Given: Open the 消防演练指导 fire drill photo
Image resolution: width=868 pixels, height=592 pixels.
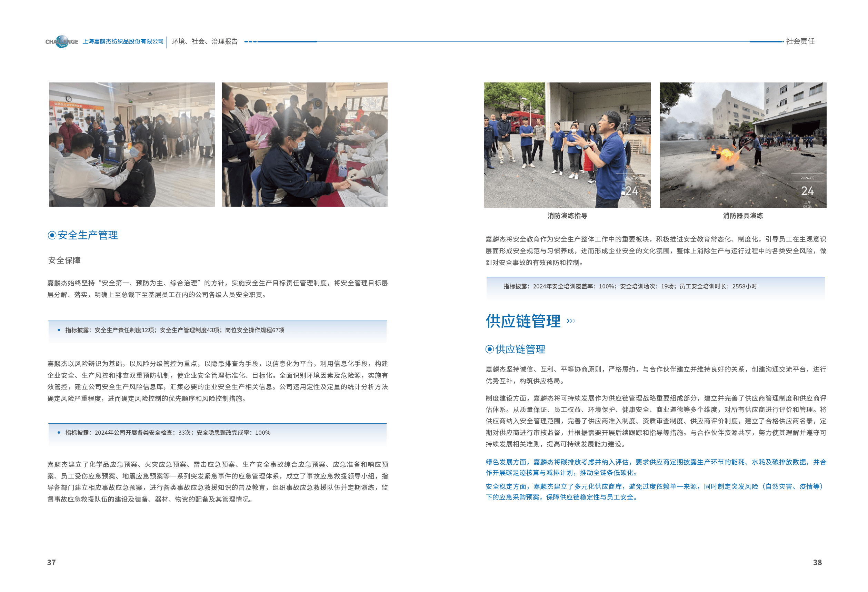Looking at the screenshot, I should pyautogui.click(x=567, y=145).
